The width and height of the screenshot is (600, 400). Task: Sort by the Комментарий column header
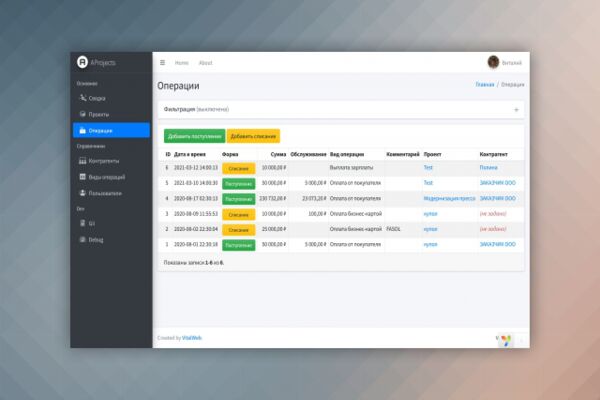tap(403, 154)
